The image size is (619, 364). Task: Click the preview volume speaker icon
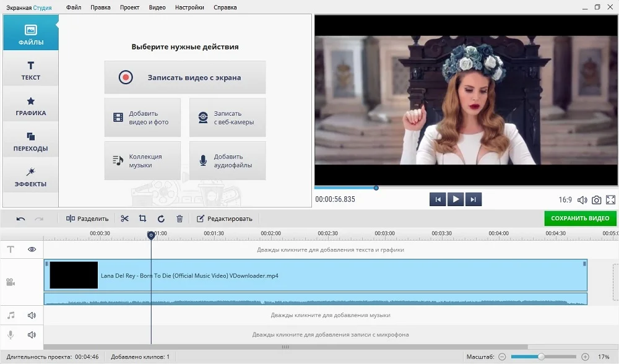[582, 200]
